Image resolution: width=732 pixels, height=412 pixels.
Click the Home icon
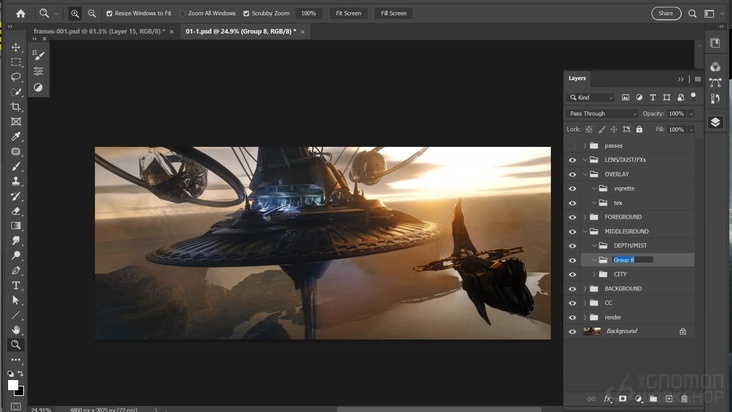point(21,14)
